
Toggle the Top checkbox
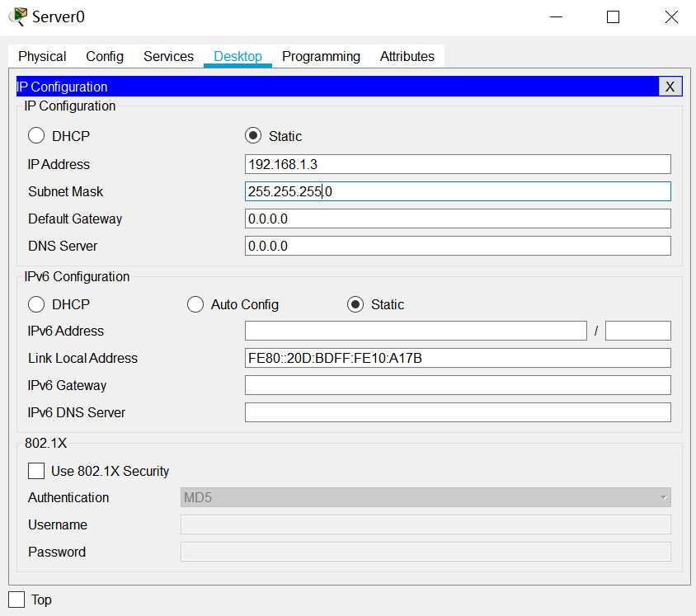16,600
